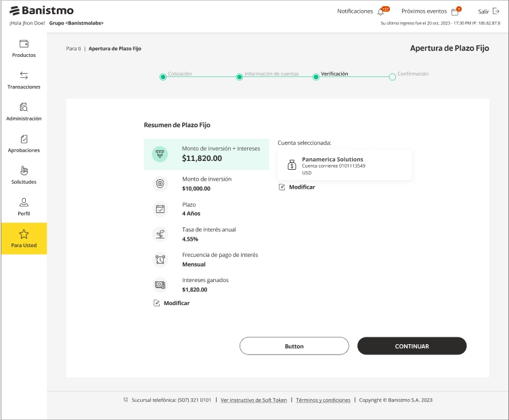Select Para Usted star icon
The width and height of the screenshot is (509, 420).
24,234
